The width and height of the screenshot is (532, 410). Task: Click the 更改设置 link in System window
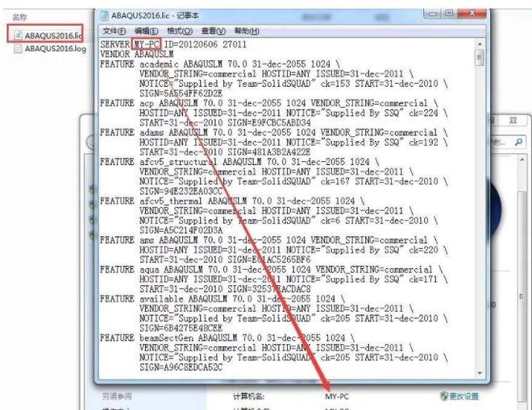(x=463, y=396)
